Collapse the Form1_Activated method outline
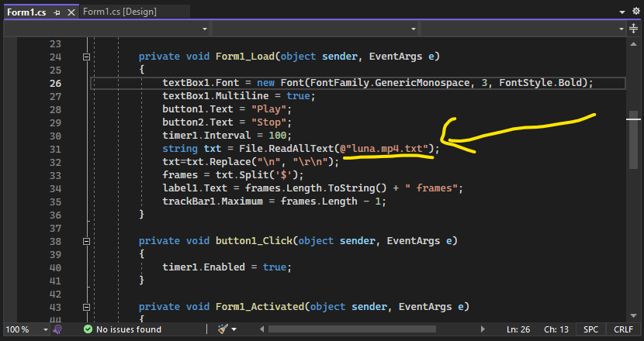 point(86,307)
